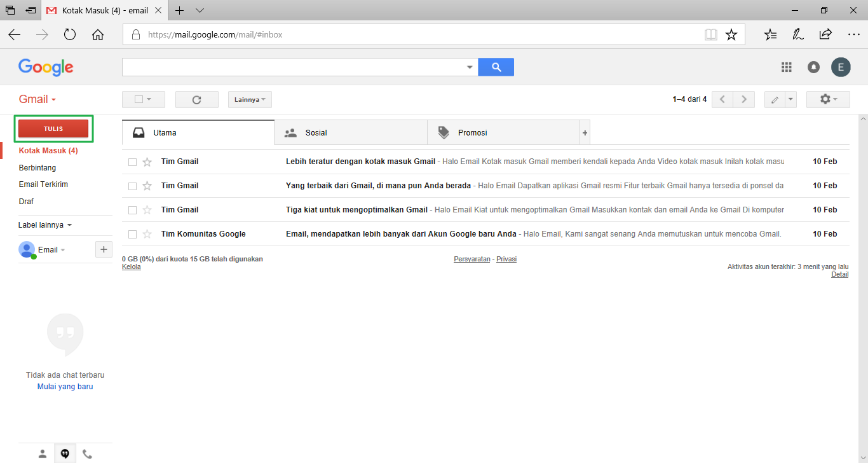Open search options dropdown arrow

tap(470, 67)
